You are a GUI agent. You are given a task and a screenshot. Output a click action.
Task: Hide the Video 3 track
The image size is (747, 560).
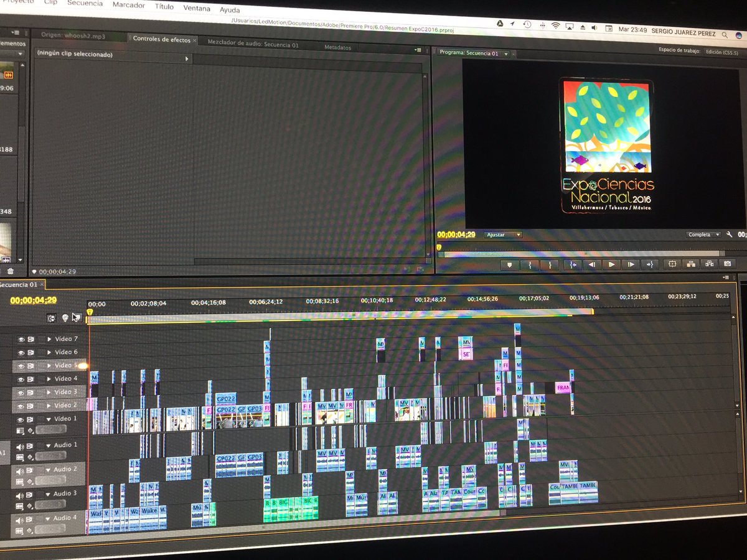[x=21, y=393]
